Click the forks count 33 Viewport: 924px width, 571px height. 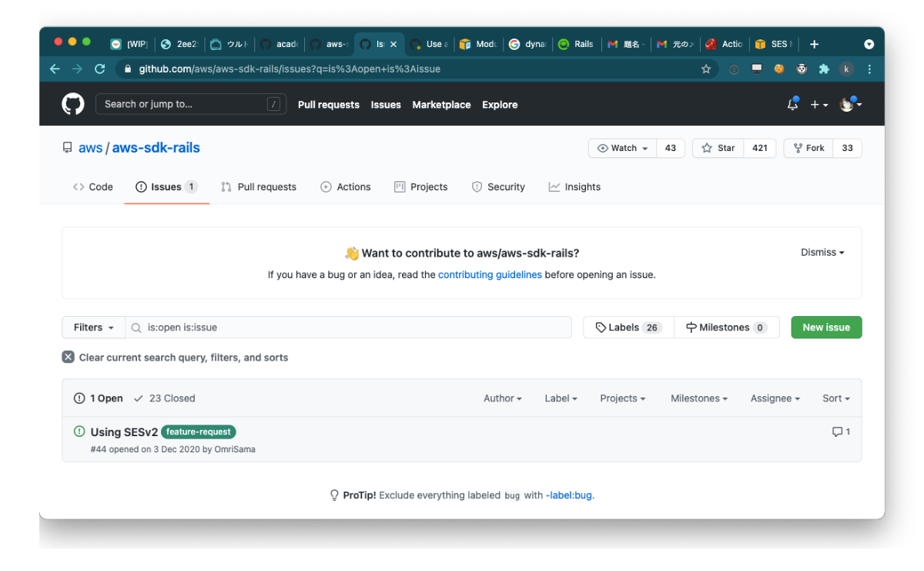pyautogui.click(x=848, y=148)
